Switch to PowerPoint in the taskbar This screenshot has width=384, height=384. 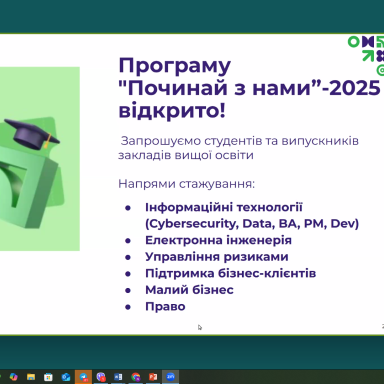[153, 377]
